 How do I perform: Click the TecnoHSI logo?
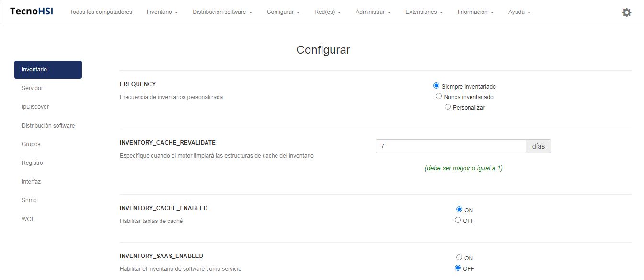[32, 12]
